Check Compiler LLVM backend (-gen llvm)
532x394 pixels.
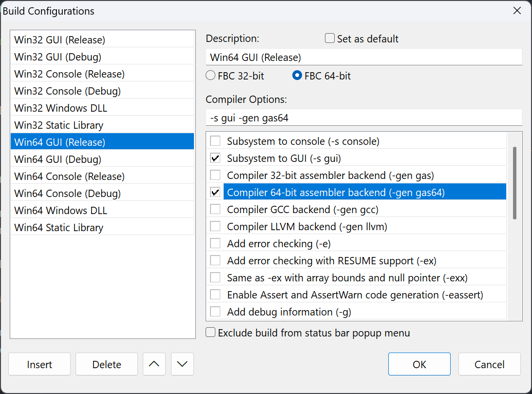pos(215,226)
